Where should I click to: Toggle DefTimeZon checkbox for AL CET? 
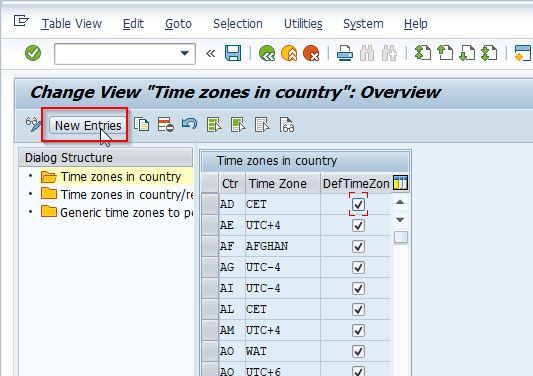(358, 309)
